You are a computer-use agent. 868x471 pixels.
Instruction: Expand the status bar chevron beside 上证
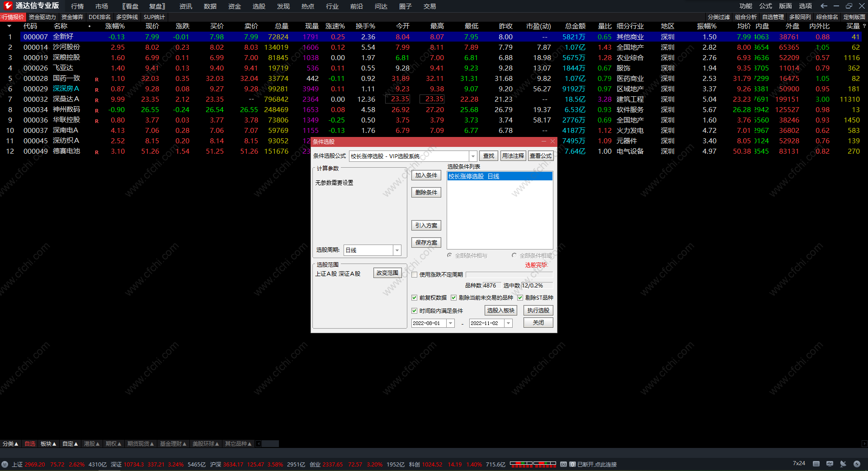pyautogui.click(x=5, y=464)
